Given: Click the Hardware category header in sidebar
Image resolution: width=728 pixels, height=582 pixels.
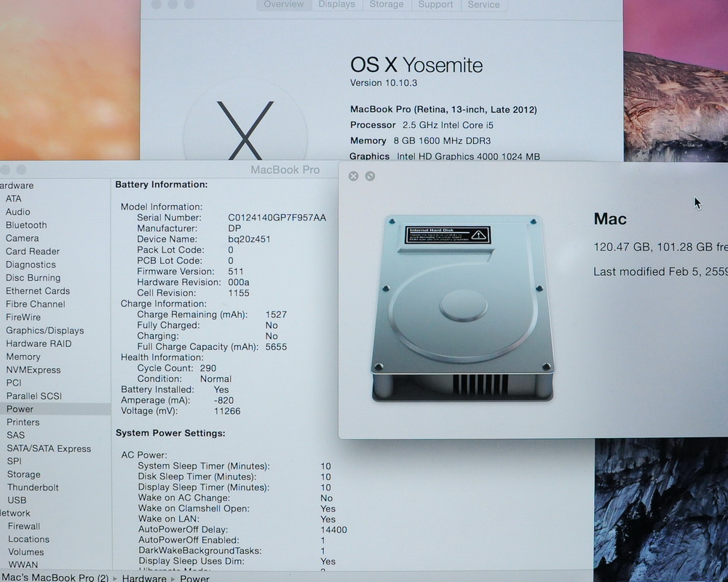Looking at the screenshot, I should (17, 186).
